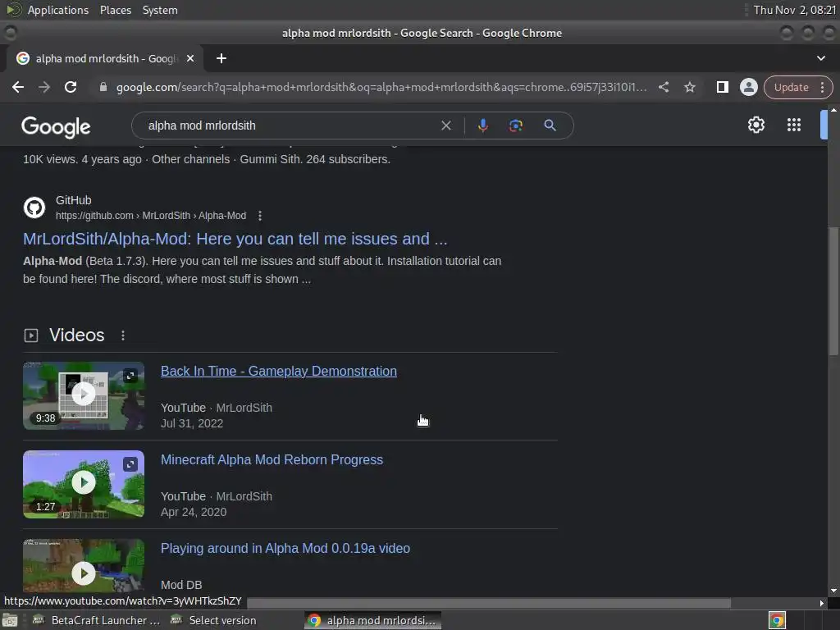Click the scroll-down arrow of page

pyautogui.click(x=833, y=591)
